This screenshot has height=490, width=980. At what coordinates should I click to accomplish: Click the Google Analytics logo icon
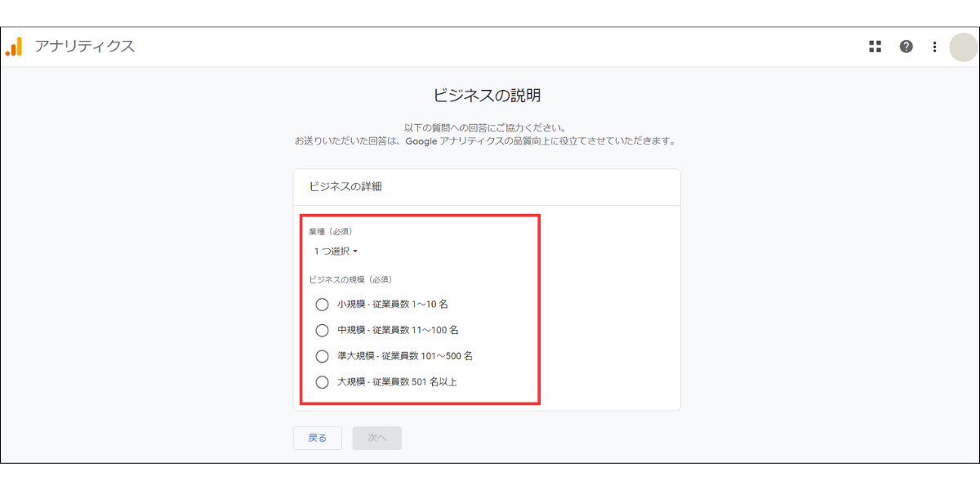tap(14, 47)
